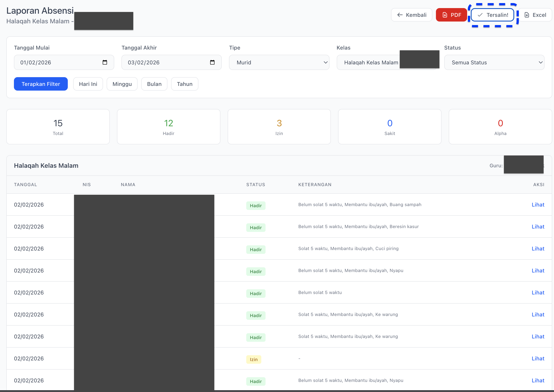
Task: Choose the Tahun quick filter
Action: (185, 84)
